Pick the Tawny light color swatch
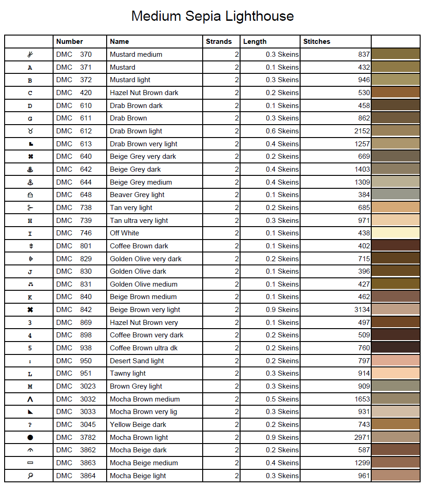This screenshot has width=422, height=504. (395, 373)
